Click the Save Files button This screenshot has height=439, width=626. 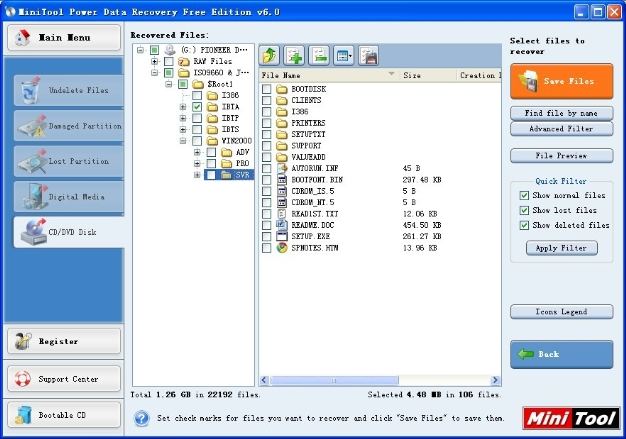(561, 81)
